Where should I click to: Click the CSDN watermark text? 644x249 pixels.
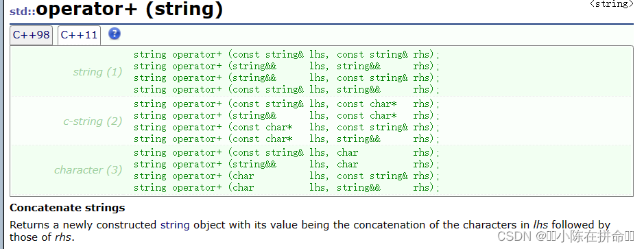[x=566, y=236]
